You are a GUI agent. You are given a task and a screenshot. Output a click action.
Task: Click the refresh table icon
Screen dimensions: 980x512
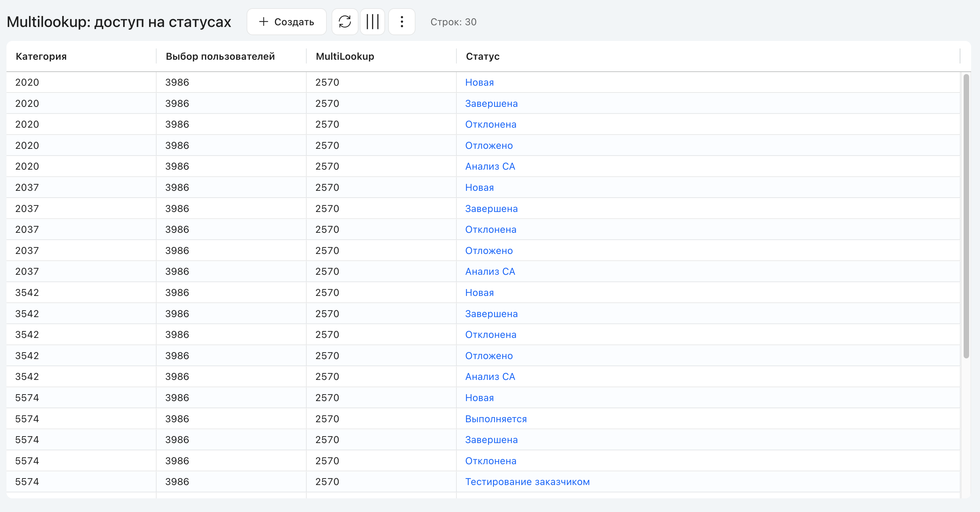tap(345, 22)
